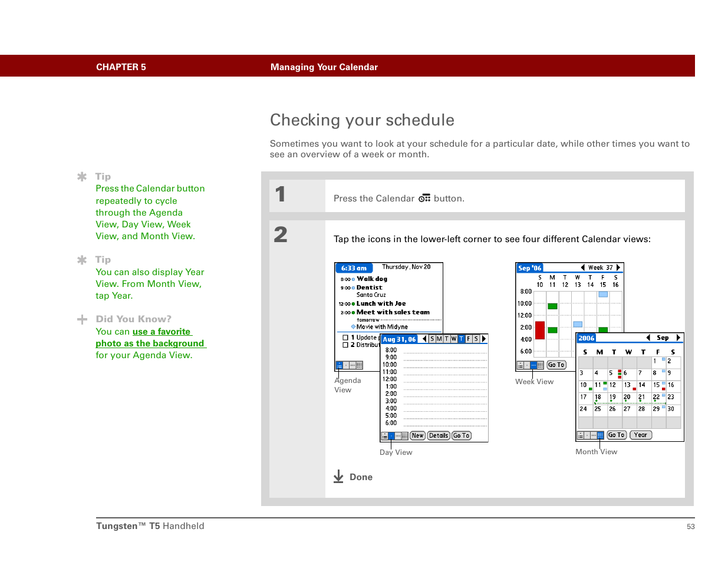Choose Month View icon in Week View screen

pyautogui.click(x=540, y=365)
